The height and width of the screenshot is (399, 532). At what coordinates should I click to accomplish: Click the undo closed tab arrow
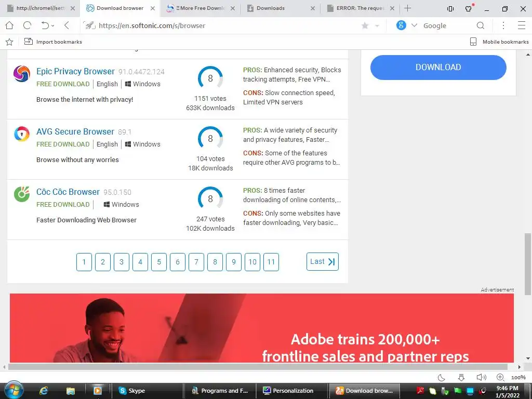(45, 25)
